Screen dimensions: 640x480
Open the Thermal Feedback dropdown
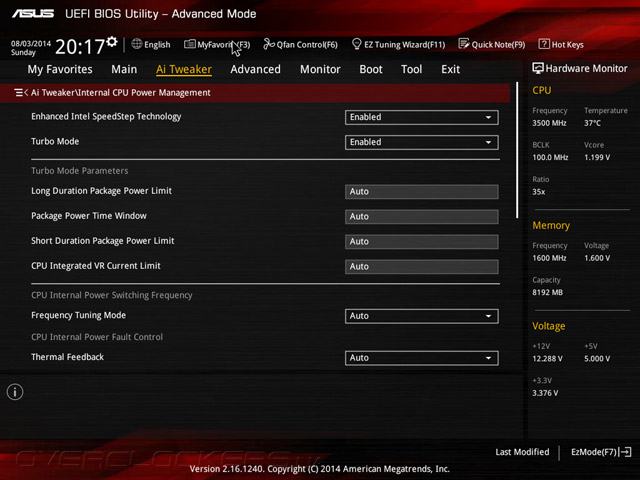pos(422,358)
